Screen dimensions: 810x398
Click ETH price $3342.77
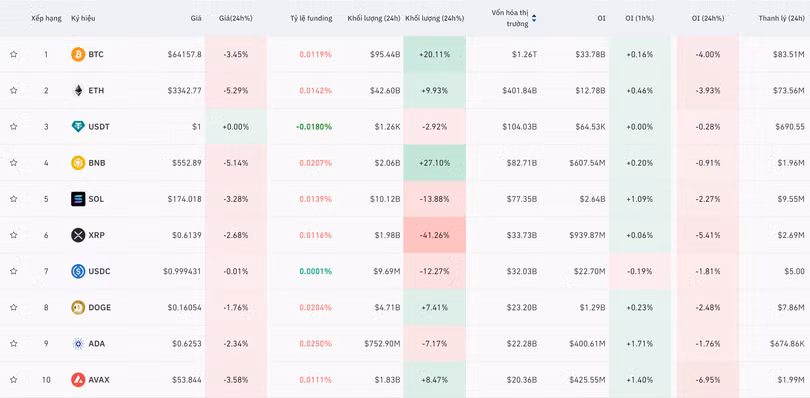point(184,90)
